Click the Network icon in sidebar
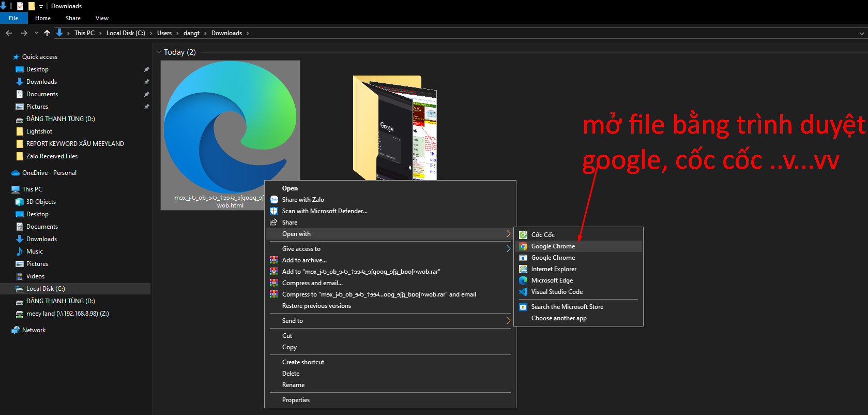Image resolution: width=868 pixels, height=415 pixels. tap(16, 330)
